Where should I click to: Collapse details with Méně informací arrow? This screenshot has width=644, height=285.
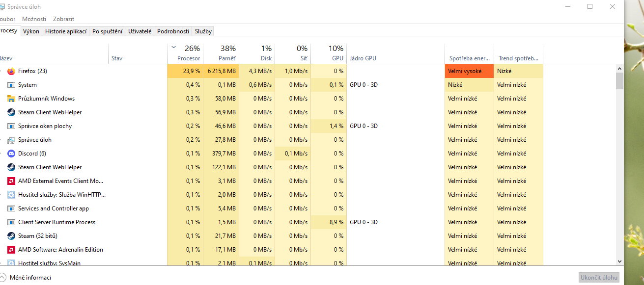click(3, 277)
